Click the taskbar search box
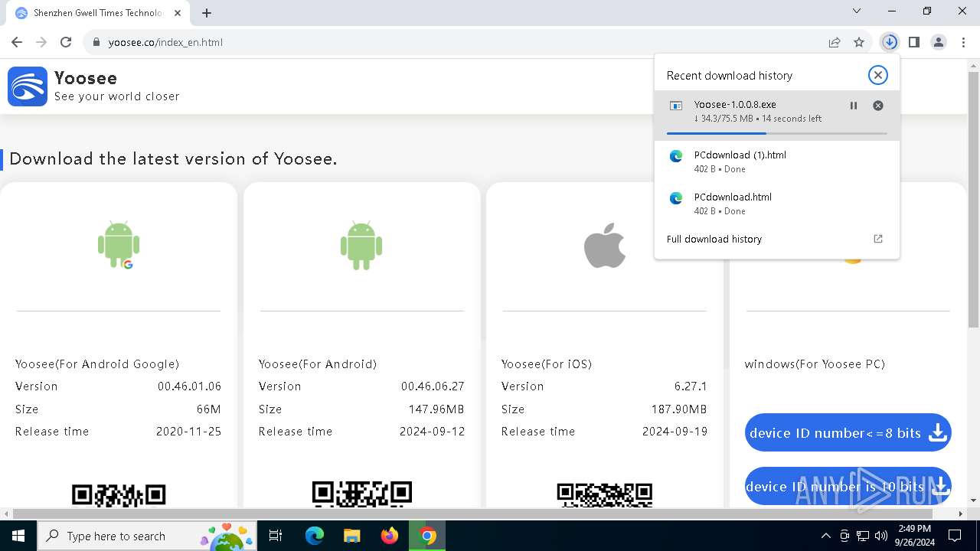The height and width of the screenshot is (551, 980). click(149, 536)
